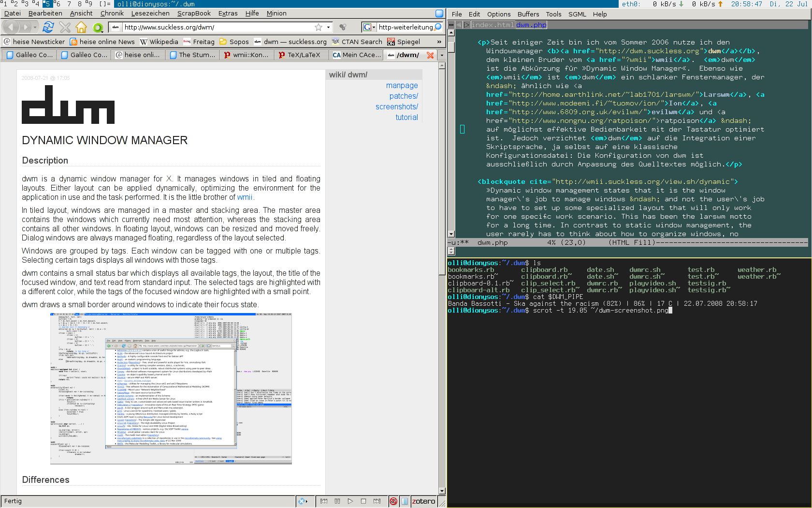Open the Buffers menu in Emacs
812x508 pixels.
(x=528, y=14)
